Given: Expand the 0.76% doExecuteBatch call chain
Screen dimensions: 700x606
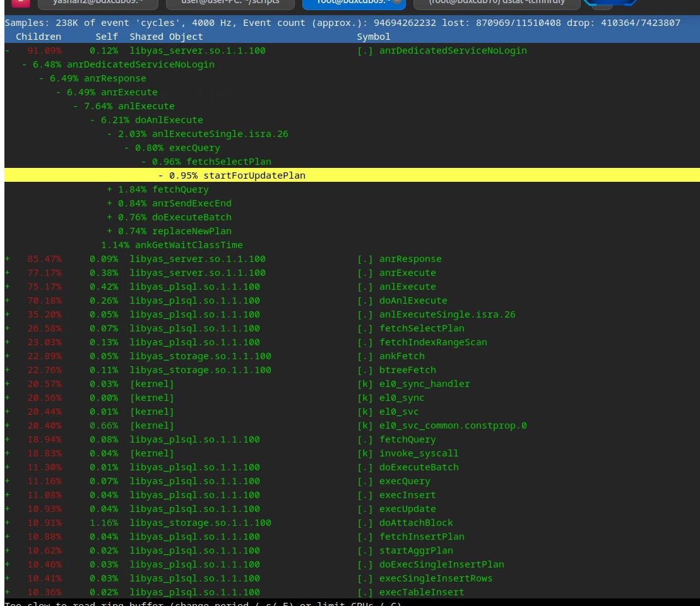Looking at the screenshot, I should tap(110, 217).
